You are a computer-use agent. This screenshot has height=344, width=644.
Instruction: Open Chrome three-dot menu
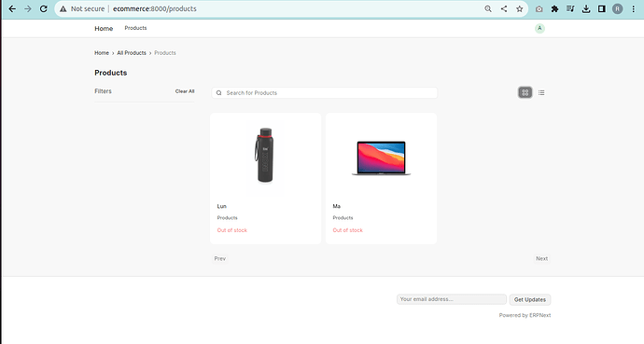point(634,8)
